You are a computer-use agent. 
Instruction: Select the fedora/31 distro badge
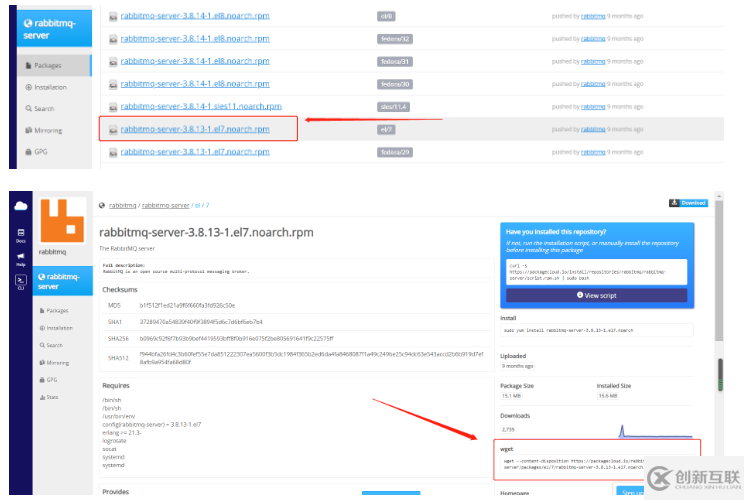(395, 62)
